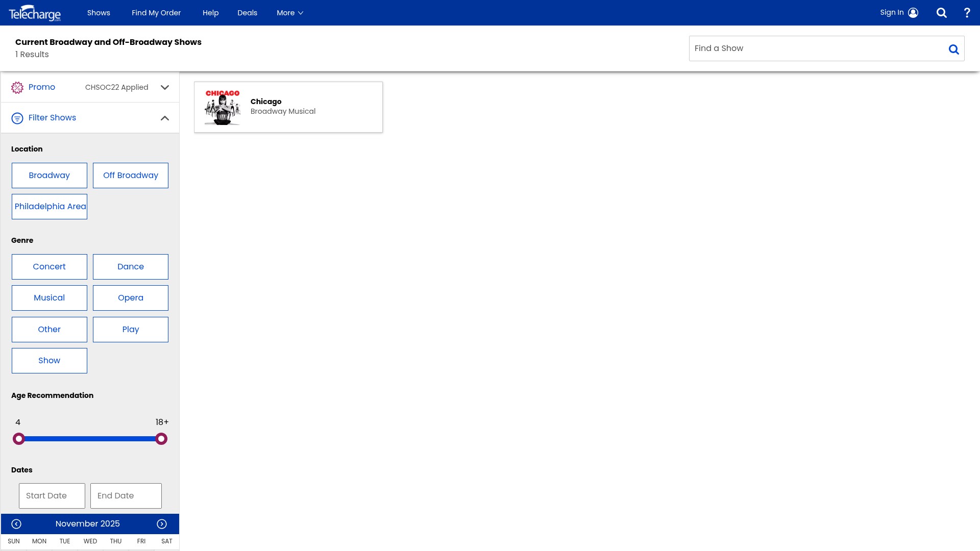This screenshot has height=551, width=980.
Task: Focus the Start Date field
Action: tap(52, 496)
